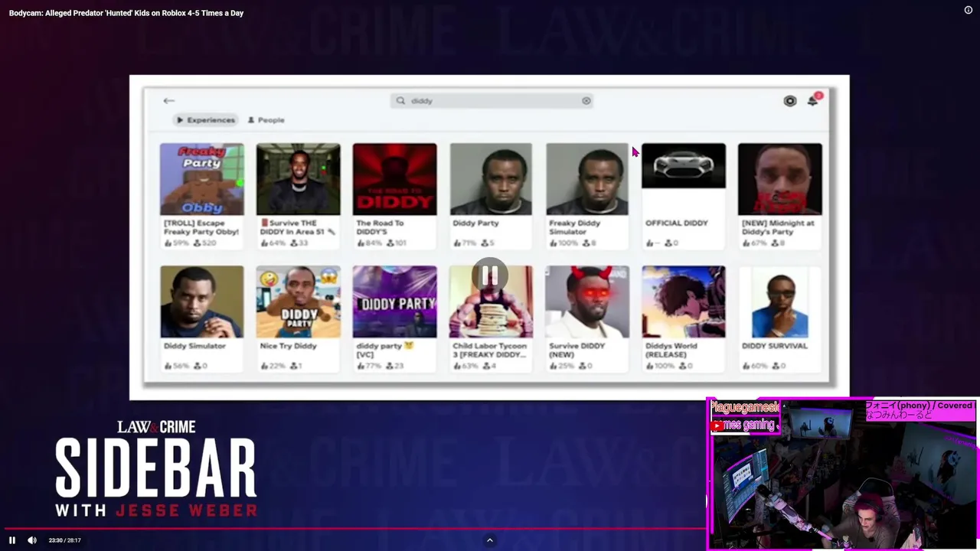The height and width of the screenshot is (551, 980).
Task: Click the 'phony / Covered' song label
Action: point(919,410)
